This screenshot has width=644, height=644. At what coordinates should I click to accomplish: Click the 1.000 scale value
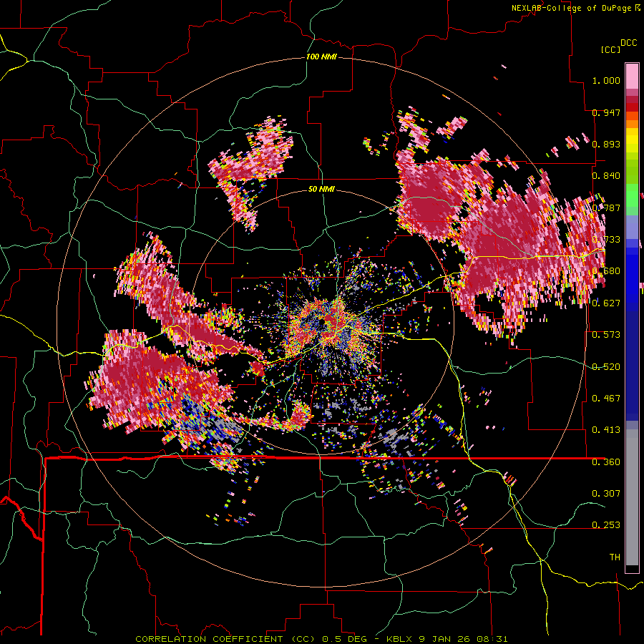coord(606,80)
